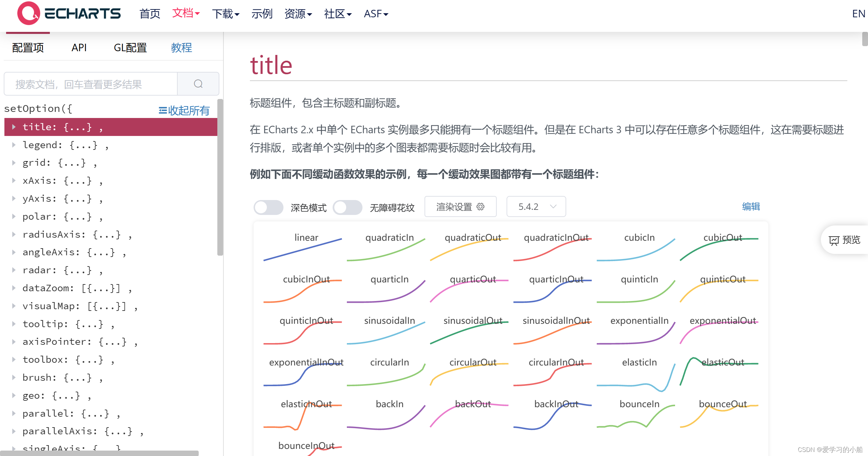Expand the title option arrow
868x456 pixels.
[x=14, y=127]
